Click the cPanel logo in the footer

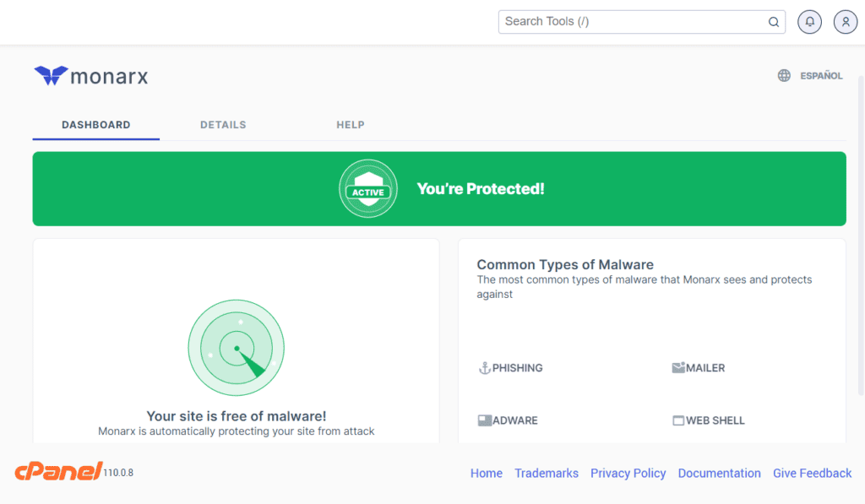[x=59, y=472]
